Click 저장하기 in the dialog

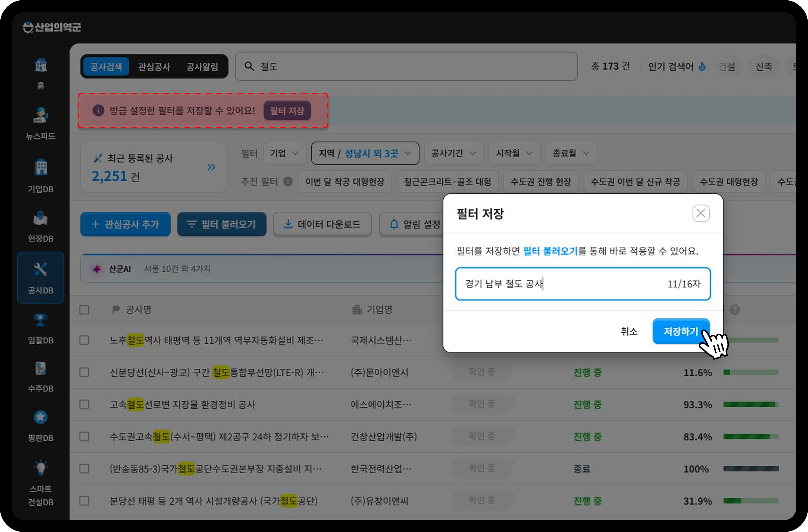(681, 331)
